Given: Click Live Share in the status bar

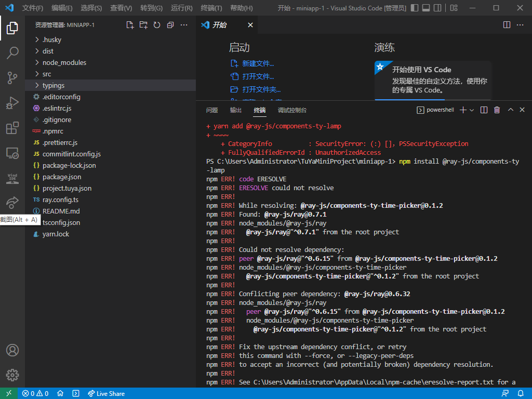Looking at the screenshot, I should [106, 394].
